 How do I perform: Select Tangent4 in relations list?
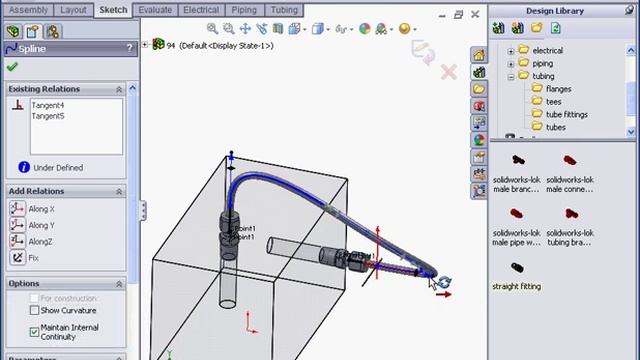pos(48,105)
